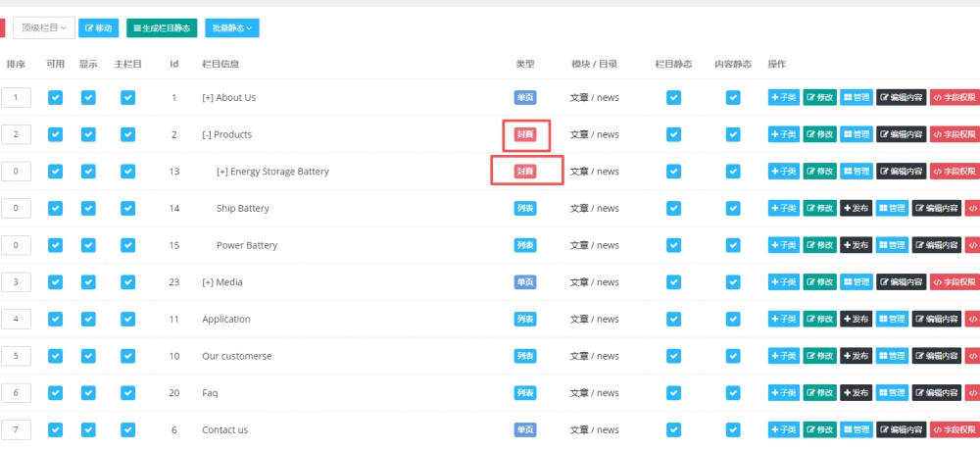Click 发布 button in Faq row

click(x=856, y=393)
